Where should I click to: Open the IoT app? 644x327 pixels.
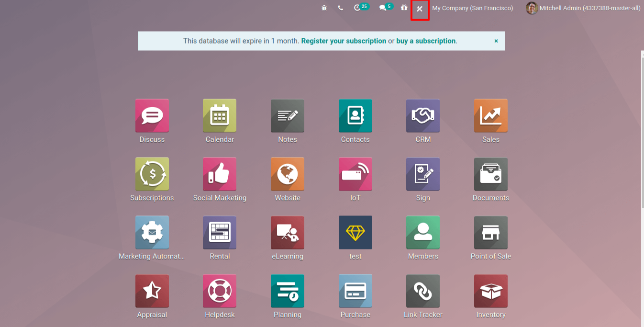(355, 174)
